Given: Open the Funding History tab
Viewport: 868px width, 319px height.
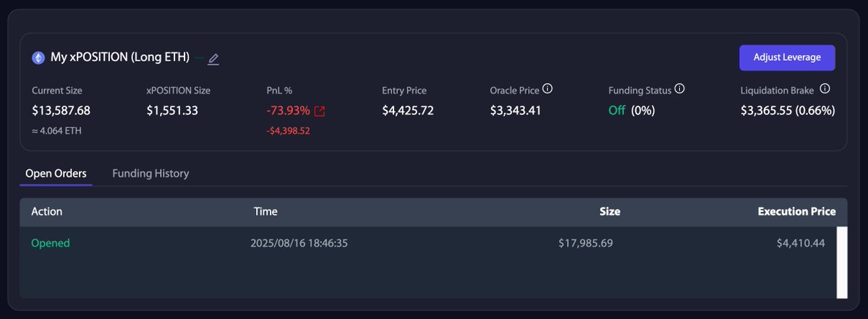Looking at the screenshot, I should point(150,174).
